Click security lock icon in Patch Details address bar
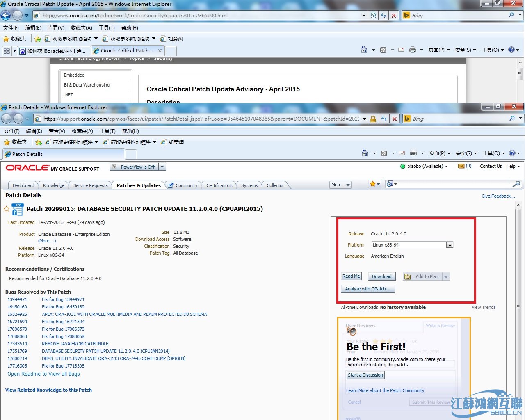 click(x=373, y=119)
